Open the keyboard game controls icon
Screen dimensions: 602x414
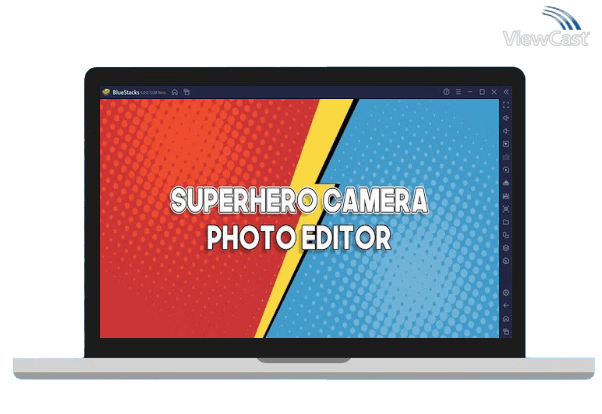point(506,157)
